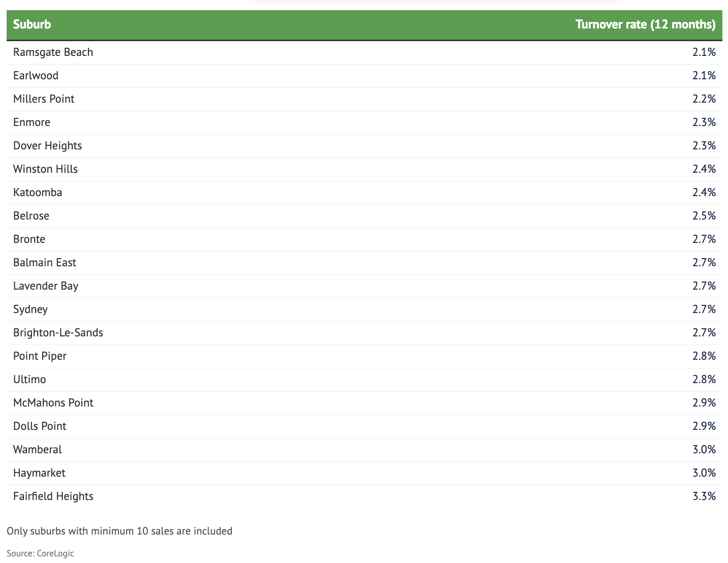This screenshot has height=563, width=728.
Task: Click the Belrose table row
Action: (x=32, y=216)
